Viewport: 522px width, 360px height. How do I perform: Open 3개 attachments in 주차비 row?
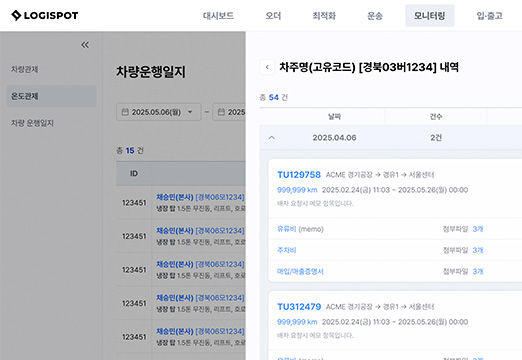478,250
